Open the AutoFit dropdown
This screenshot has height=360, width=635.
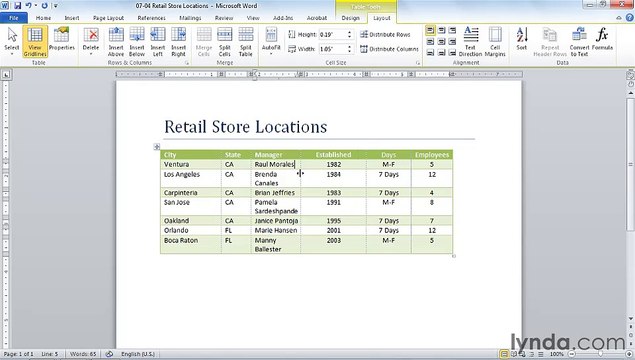(271, 42)
